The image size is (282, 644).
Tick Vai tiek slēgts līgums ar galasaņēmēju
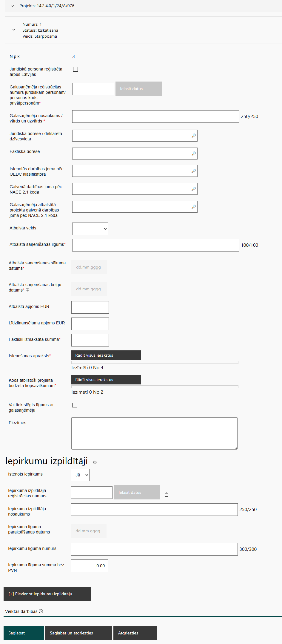pyautogui.click(x=75, y=405)
